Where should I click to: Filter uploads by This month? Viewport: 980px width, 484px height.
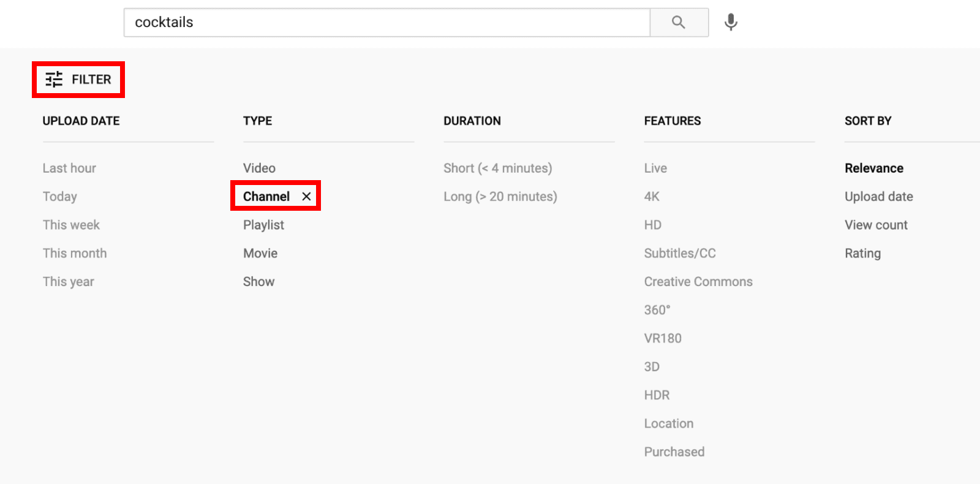(x=75, y=254)
